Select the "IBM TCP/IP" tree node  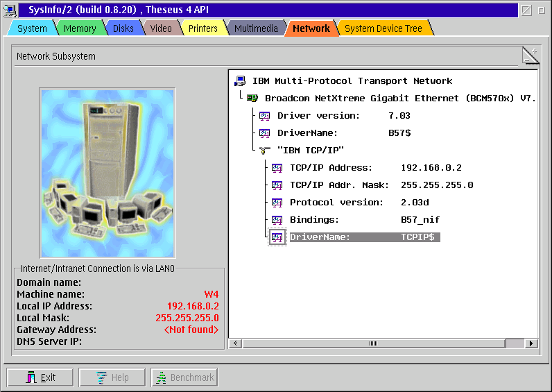point(311,151)
